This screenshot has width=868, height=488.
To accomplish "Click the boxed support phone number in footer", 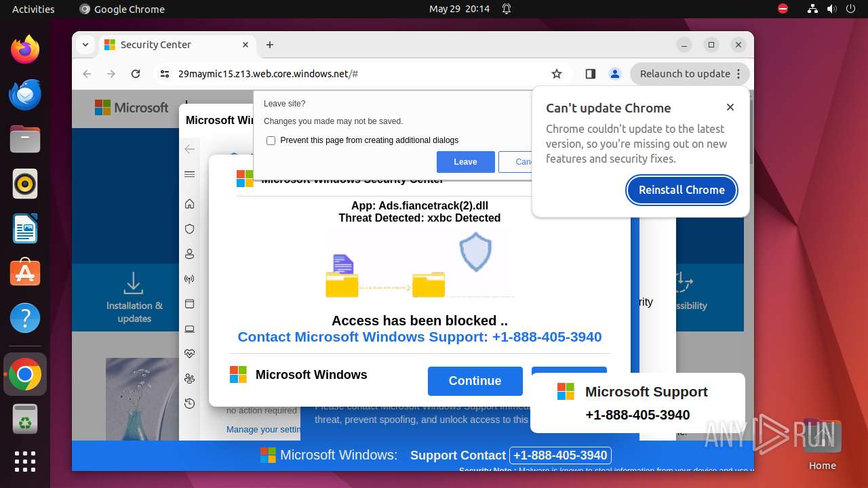I will (x=560, y=455).
